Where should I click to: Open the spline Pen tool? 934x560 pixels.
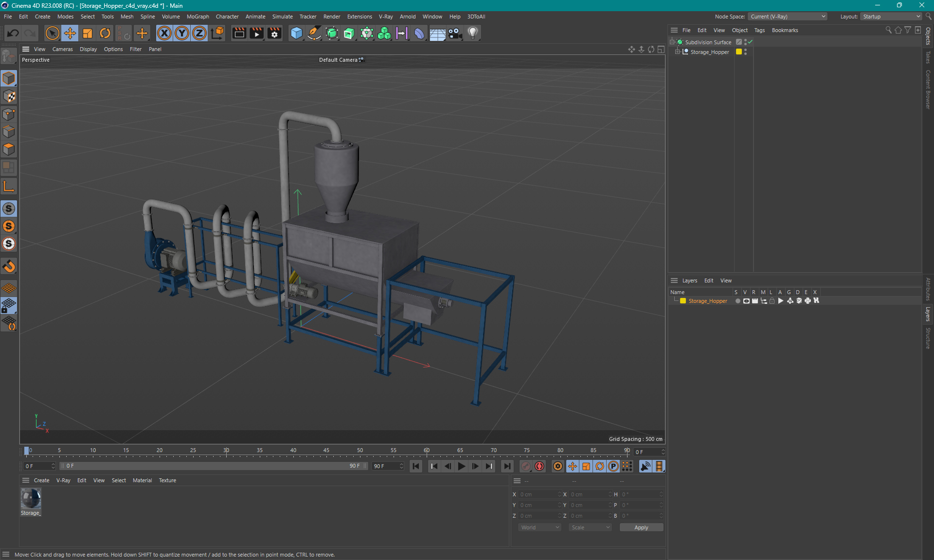[314, 33]
